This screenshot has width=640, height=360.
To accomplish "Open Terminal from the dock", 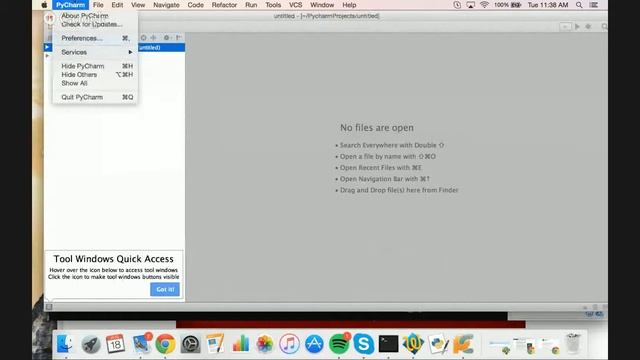I will [x=388, y=344].
